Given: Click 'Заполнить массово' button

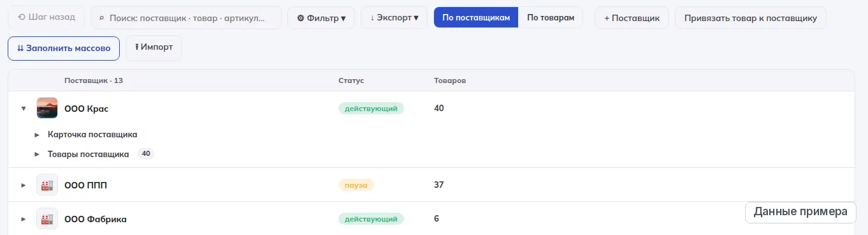Looking at the screenshot, I should (64, 48).
